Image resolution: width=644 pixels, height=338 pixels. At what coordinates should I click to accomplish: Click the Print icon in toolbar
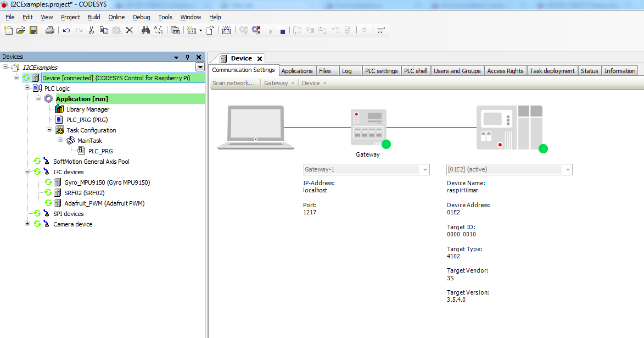50,30
